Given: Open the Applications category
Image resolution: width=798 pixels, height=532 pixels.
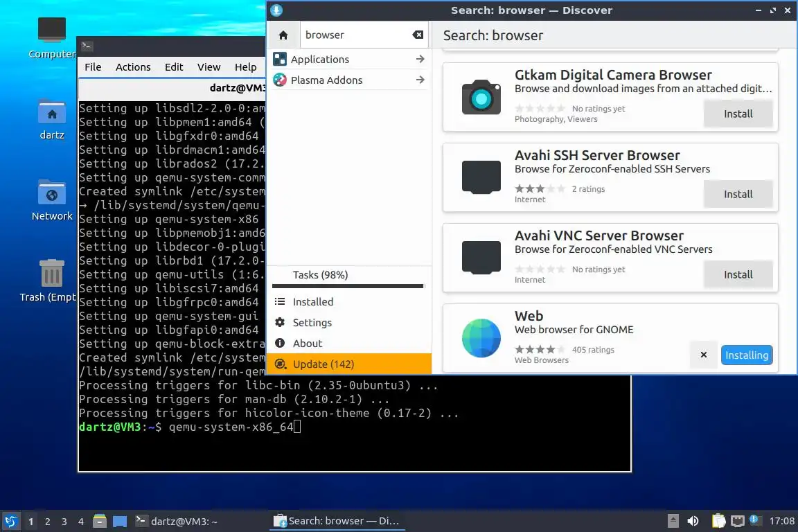Looking at the screenshot, I should click(x=350, y=60).
